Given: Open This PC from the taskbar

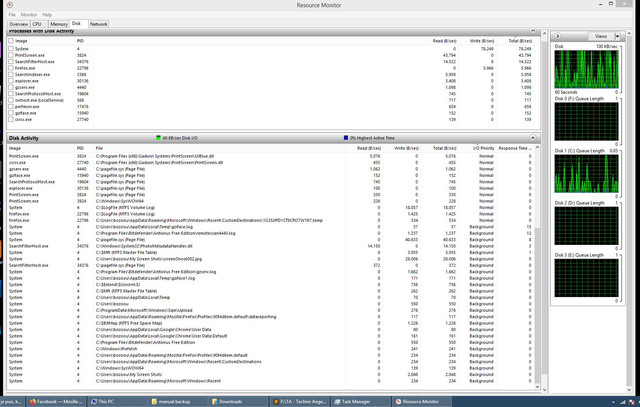Looking at the screenshot, I should point(118,402).
